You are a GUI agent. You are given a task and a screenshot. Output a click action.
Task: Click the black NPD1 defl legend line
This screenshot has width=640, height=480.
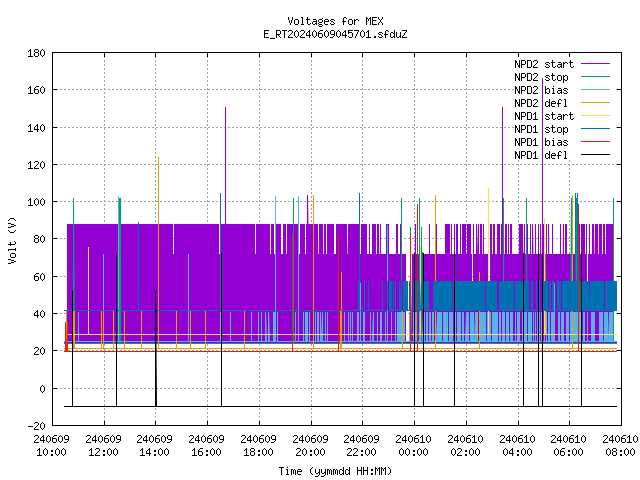point(595,155)
